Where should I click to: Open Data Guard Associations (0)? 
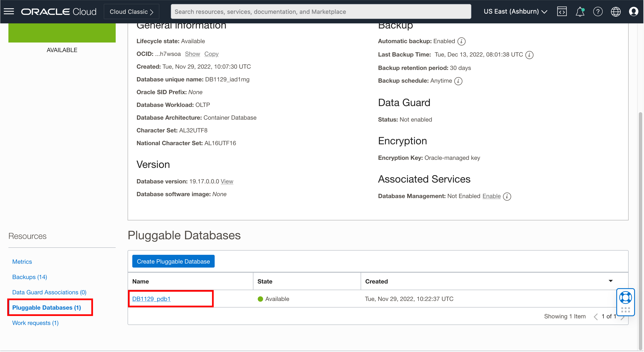49,292
